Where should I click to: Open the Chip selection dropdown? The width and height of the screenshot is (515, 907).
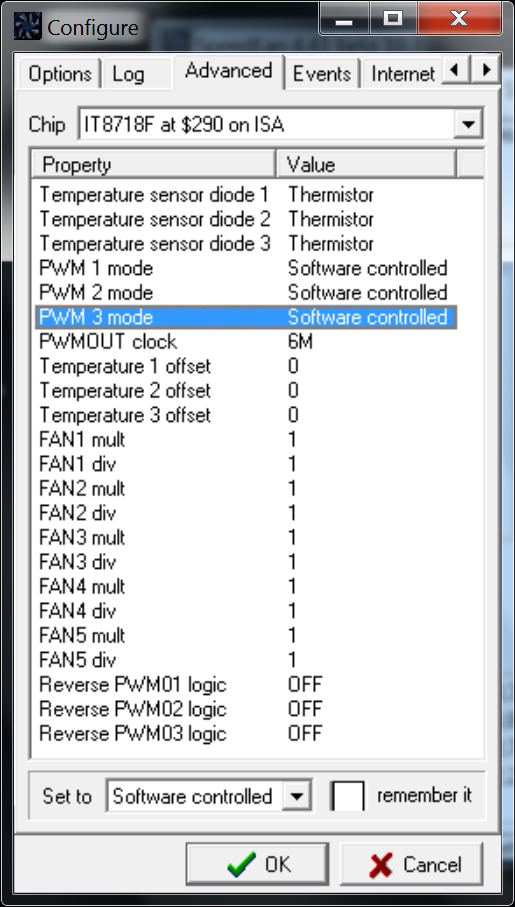point(468,124)
